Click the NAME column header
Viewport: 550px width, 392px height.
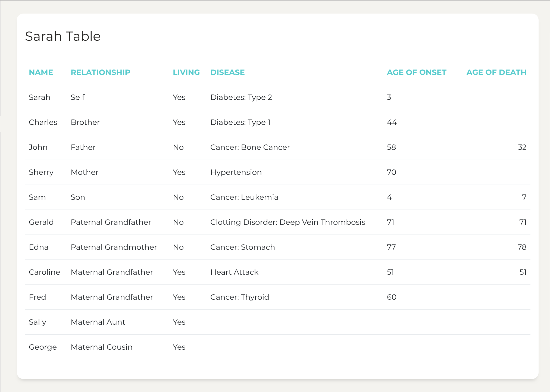(x=41, y=72)
